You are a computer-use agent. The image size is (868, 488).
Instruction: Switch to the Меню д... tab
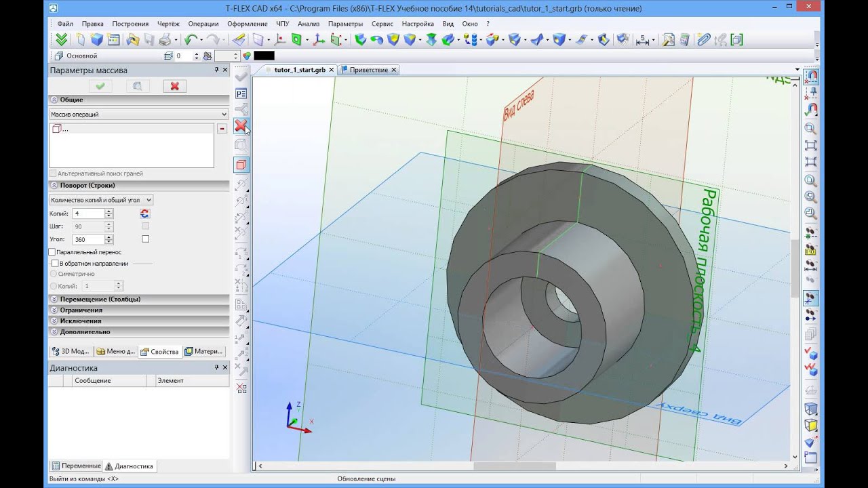point(115,351)
